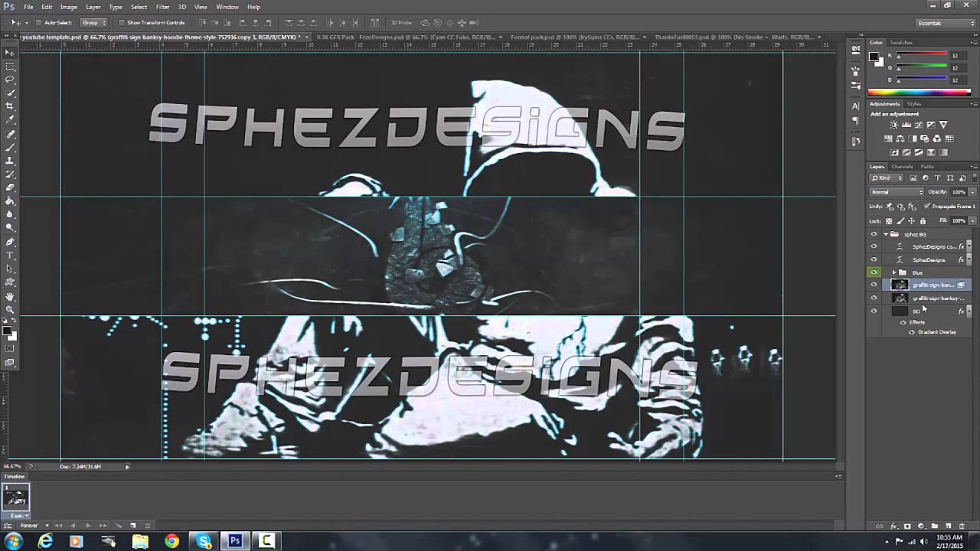Open the Opacity slider dropdown arrow
This screenshot has height=551, width=980.
click(x=972, y=192)
